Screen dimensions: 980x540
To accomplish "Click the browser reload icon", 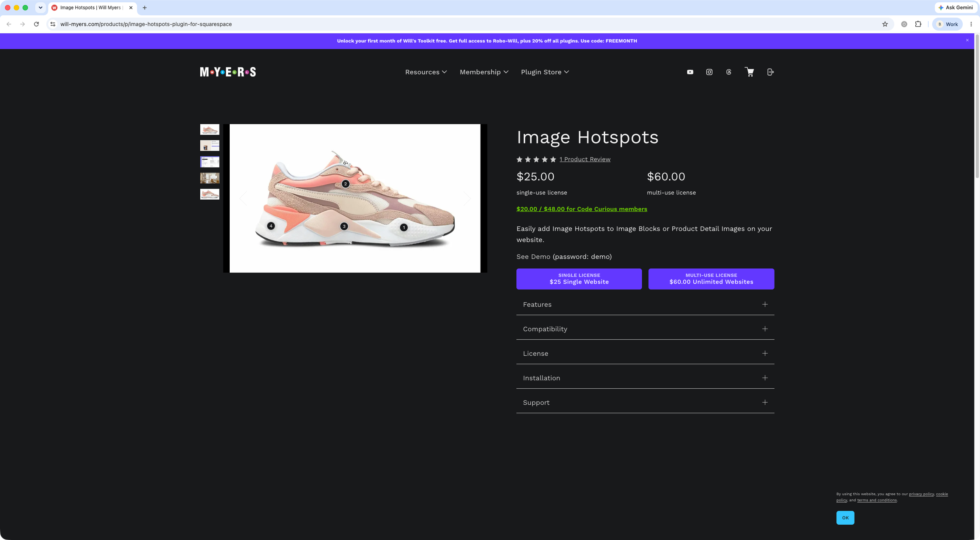I will pos(36,24).
